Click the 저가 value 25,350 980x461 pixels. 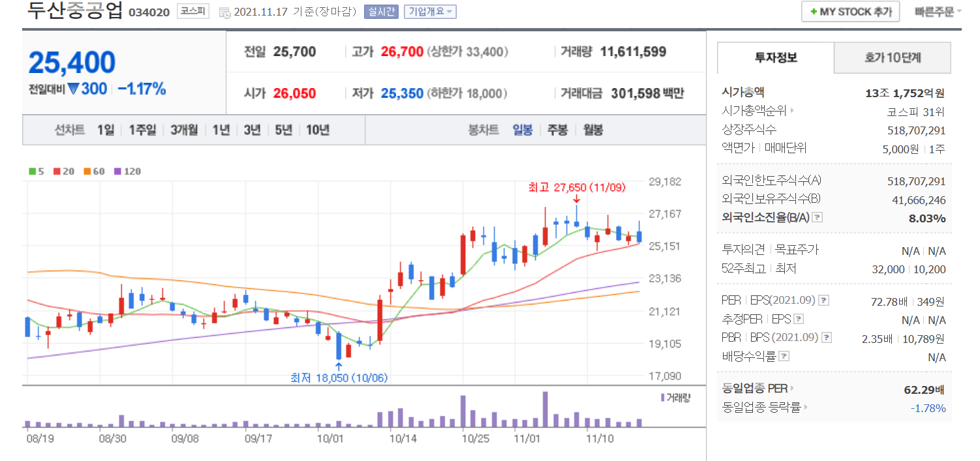(x=402, y=93)
